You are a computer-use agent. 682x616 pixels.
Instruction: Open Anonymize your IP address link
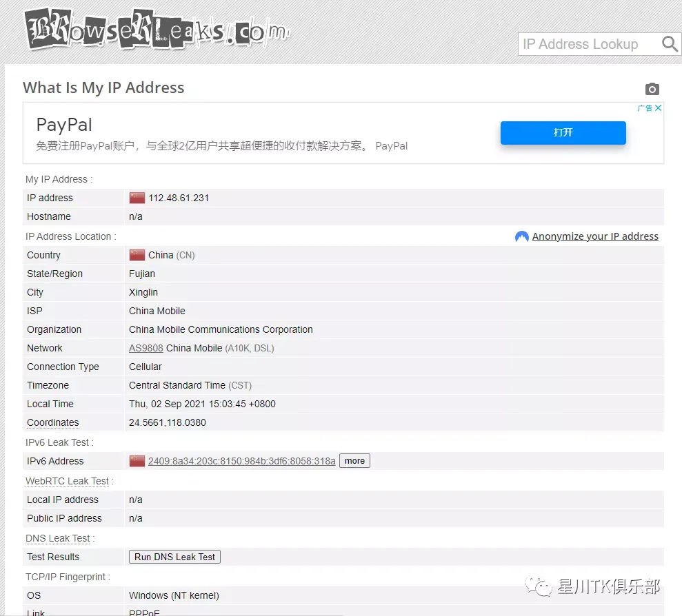(x=595, y=236)
